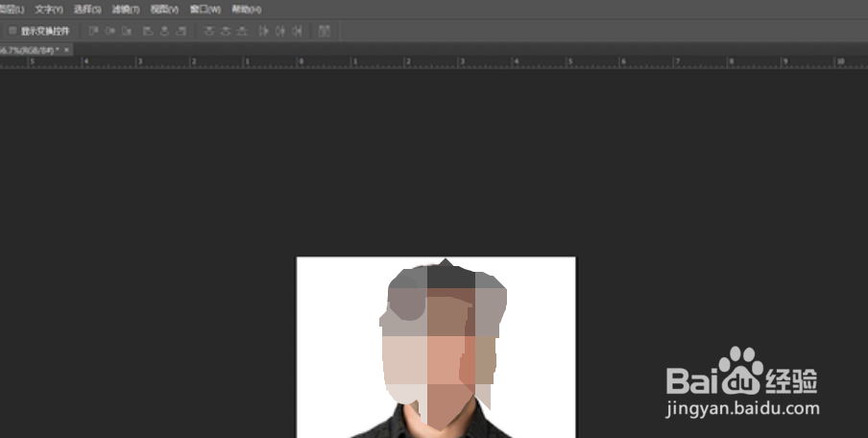Distribute layers by horizontal centers
The width and height of the screenshot is (868, 438).
(x=280, y=31)
